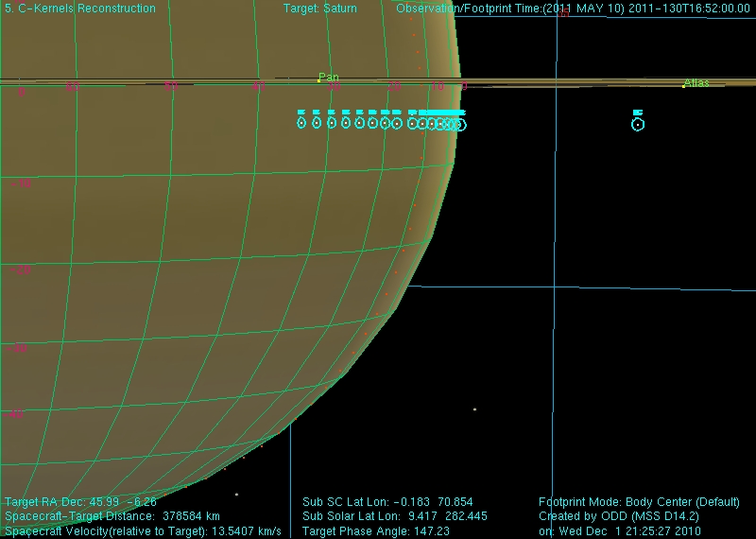This screenshot has height=539, width=756.
Task: Click the -20 latitude grid label
Action: click(22, 270)
